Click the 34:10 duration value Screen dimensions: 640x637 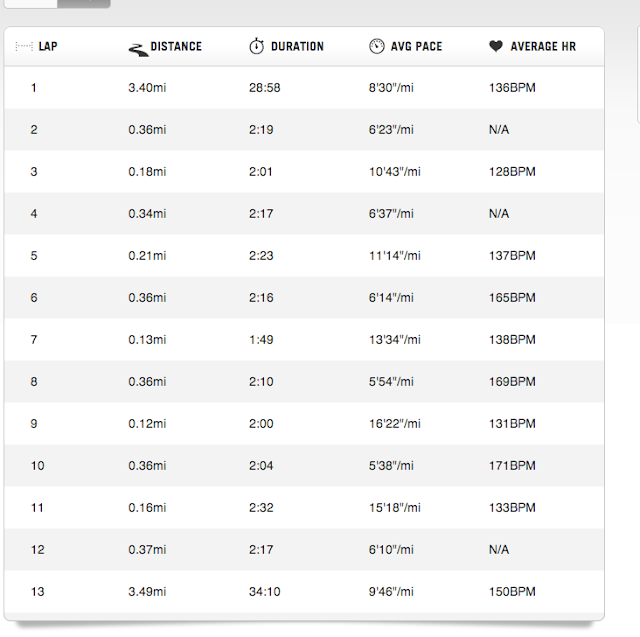264,592
